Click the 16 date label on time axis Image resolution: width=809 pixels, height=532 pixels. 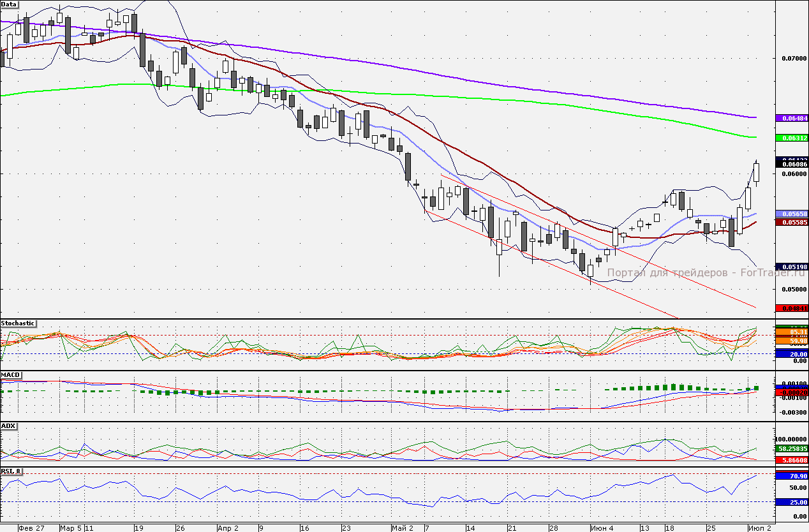[x=305, y=528]
